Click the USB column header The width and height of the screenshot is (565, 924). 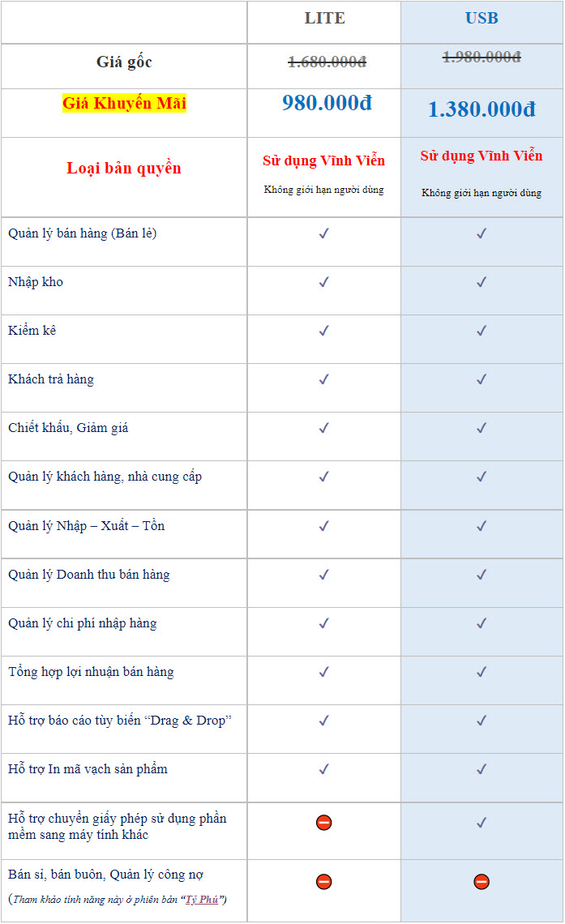(x=482, y=19)
